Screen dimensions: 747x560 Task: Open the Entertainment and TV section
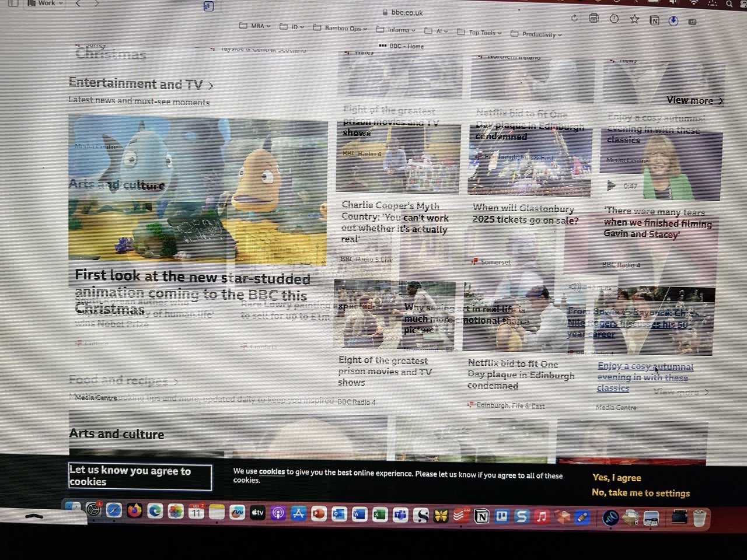click(x=141, y=84)
